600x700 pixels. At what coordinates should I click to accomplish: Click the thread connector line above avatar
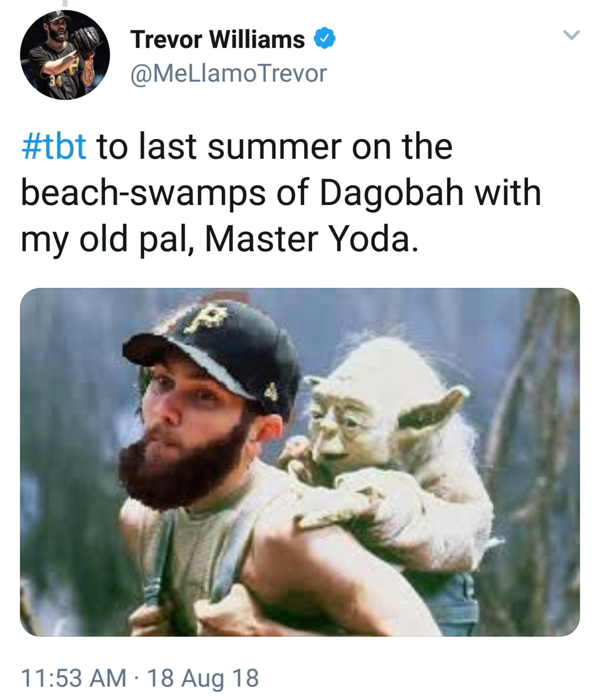click(x=65, y=3)
